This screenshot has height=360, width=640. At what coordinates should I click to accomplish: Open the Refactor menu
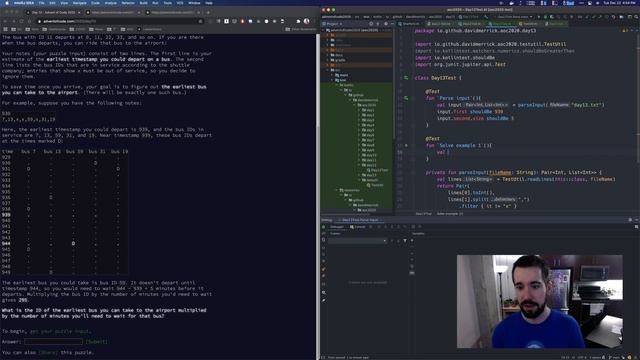pos(128,3)
